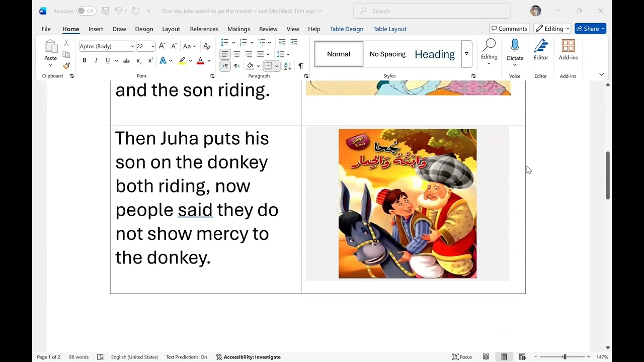The image size is (644, 362).
Task: Apply red font color
Action: (200, 61)
